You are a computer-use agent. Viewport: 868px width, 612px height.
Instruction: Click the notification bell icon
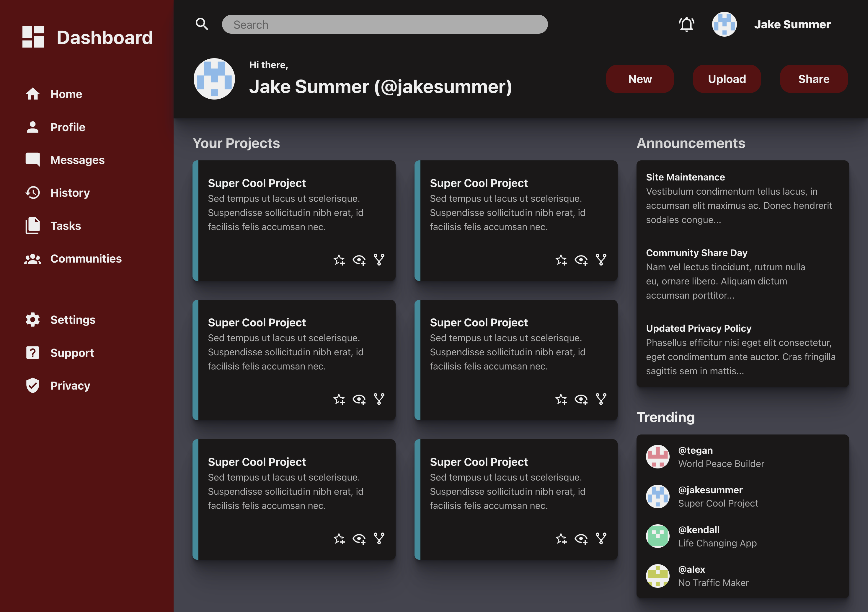[x=686, y=25]
